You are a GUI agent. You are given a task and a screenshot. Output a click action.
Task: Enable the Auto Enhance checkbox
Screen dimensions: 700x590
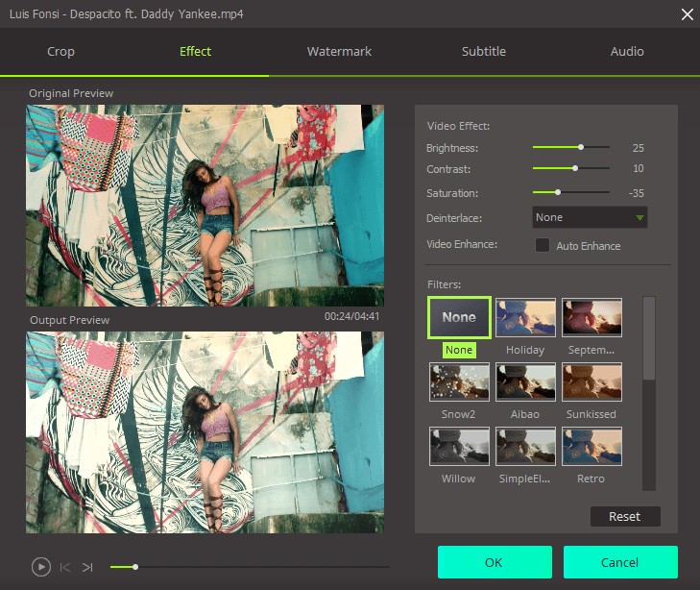tap(543, 245)
